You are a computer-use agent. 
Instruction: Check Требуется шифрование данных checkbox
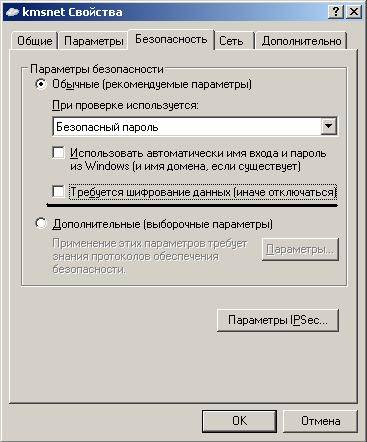(59, 192)
